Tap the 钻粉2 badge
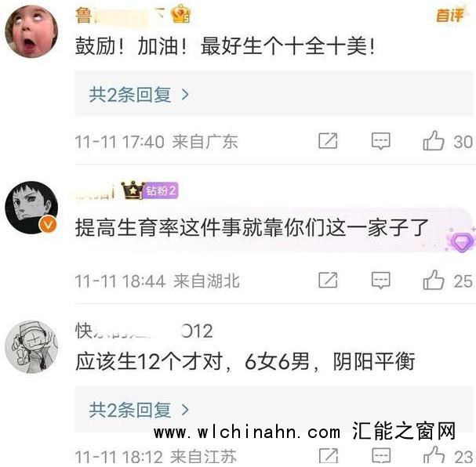Image resolution: width=476 pixels, height=467 pixels. 160,190
